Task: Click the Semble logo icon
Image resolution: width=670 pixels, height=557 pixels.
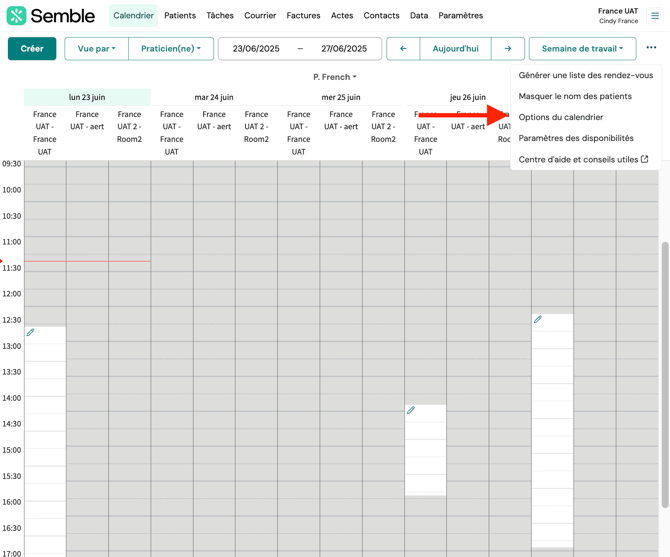Action: pyautogui.click(x=16, y=16)
